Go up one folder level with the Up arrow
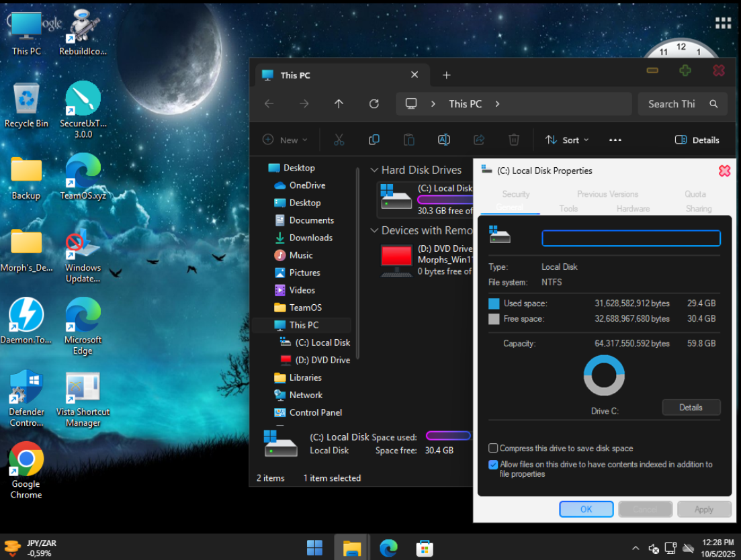The height and width of the screenshot is (560, 741). 339,104
